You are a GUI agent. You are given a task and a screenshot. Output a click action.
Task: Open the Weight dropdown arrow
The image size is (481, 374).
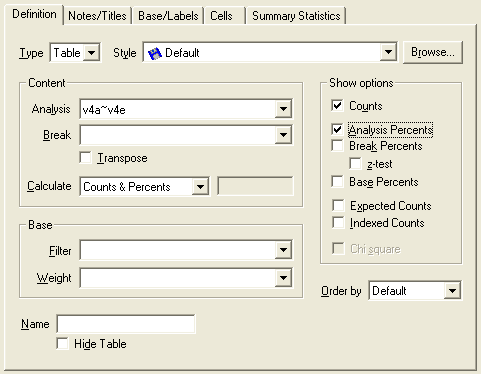pos(283,278)
